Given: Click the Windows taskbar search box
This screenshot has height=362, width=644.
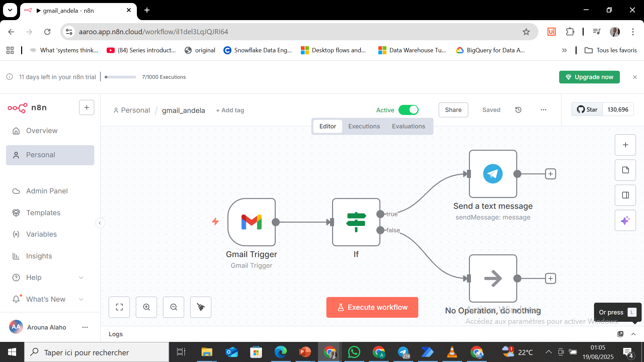Looking at the screenshot, I should pos(97,352).
